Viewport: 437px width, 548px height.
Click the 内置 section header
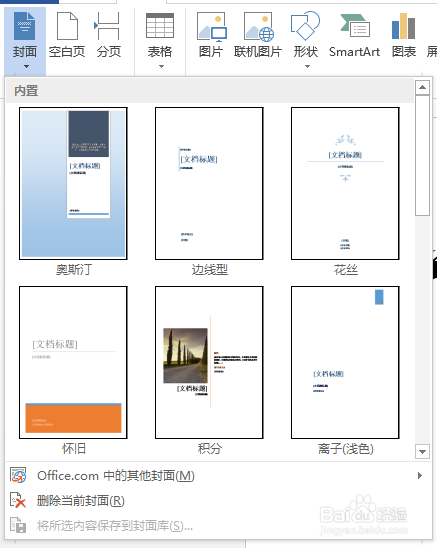pyautogui.click(x=210, y=91)
